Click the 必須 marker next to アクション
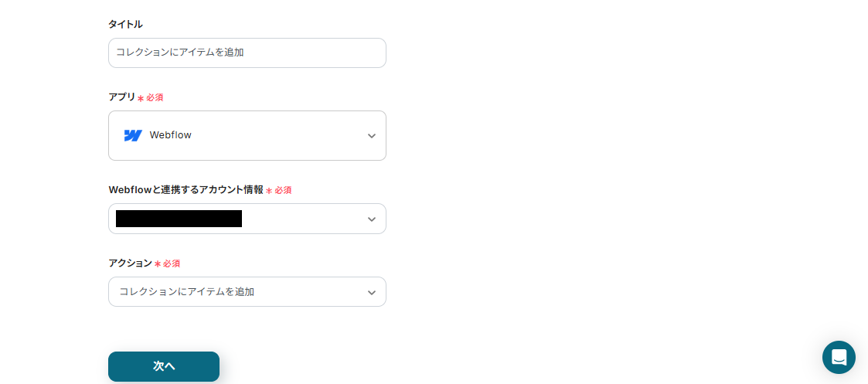868x384 pixels. tap(172, 263)
